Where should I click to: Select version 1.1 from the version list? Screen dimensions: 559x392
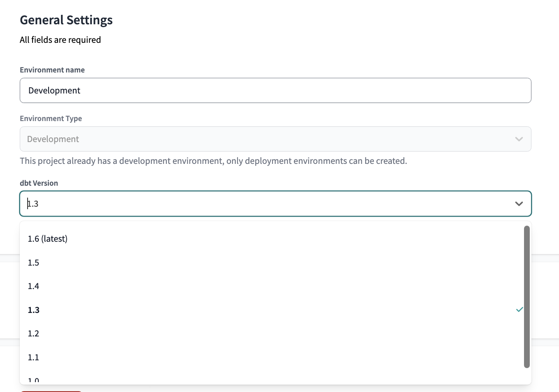tap(33, 357)
